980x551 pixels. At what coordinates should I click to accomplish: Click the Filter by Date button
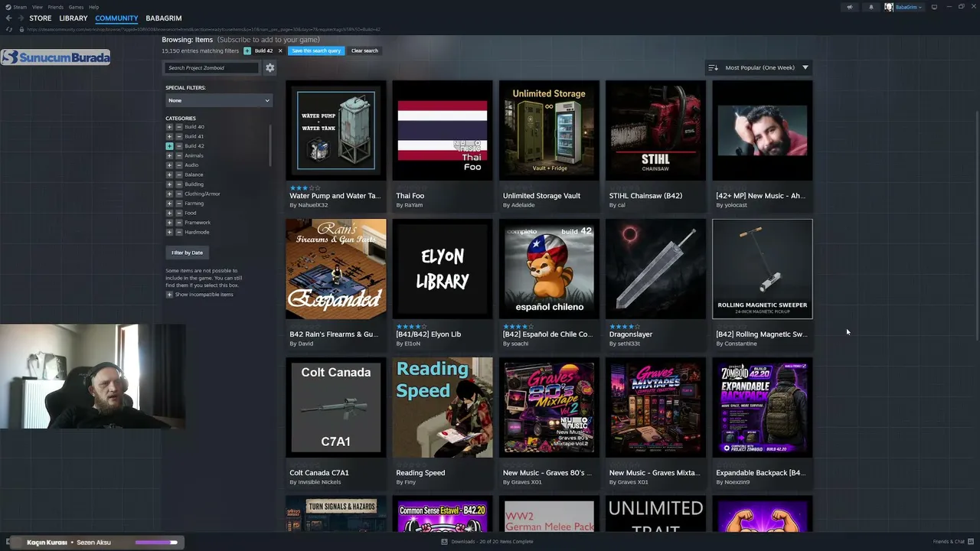tap(187, 253)
